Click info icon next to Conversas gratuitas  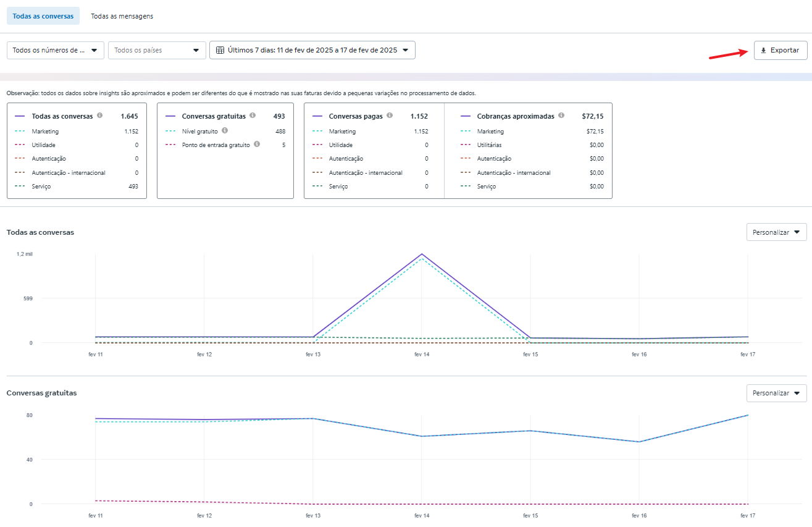tap(253, 116)
